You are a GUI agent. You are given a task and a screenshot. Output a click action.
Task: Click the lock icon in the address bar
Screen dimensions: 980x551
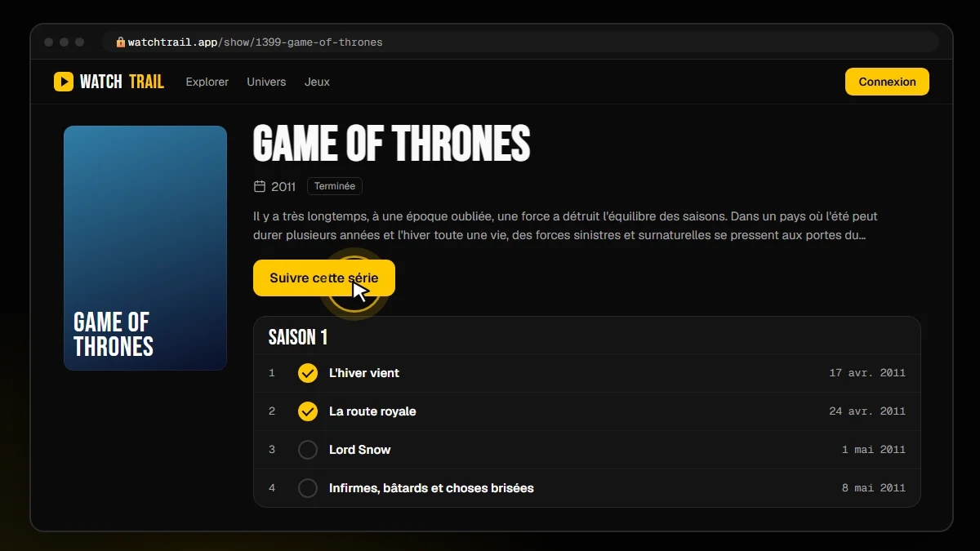121,42
